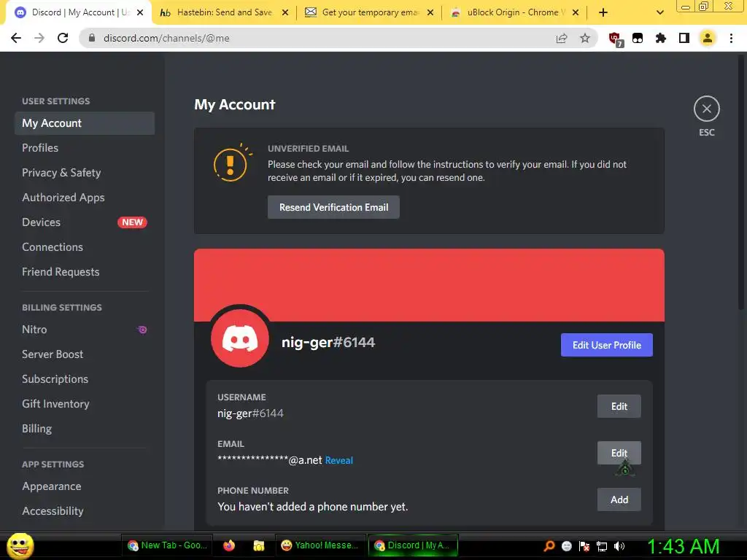Click the Nitro badge icon in sidebar
This screenshot has width=747, height=560.
pos(142,330)
